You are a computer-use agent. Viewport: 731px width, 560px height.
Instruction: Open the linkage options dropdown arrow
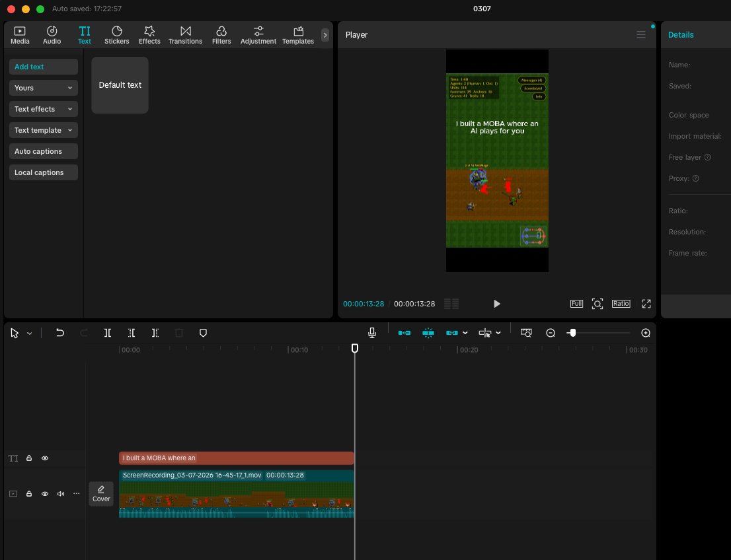click(465, 333)
